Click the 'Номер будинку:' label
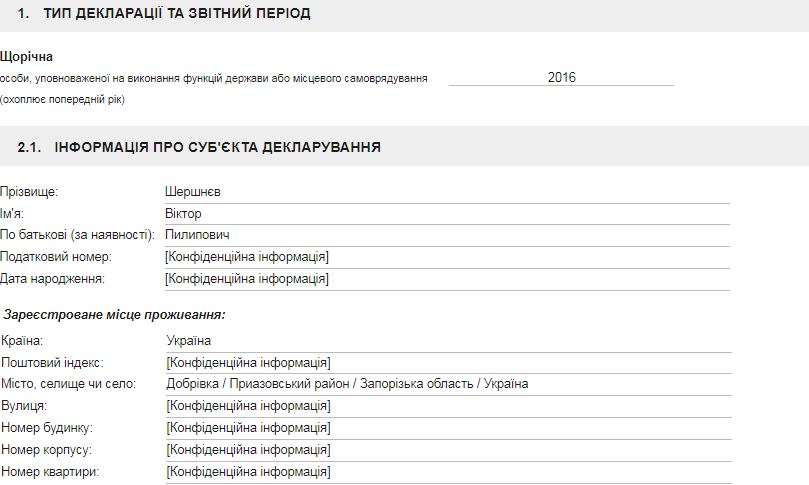809x485 pixels. click(47, 428)
